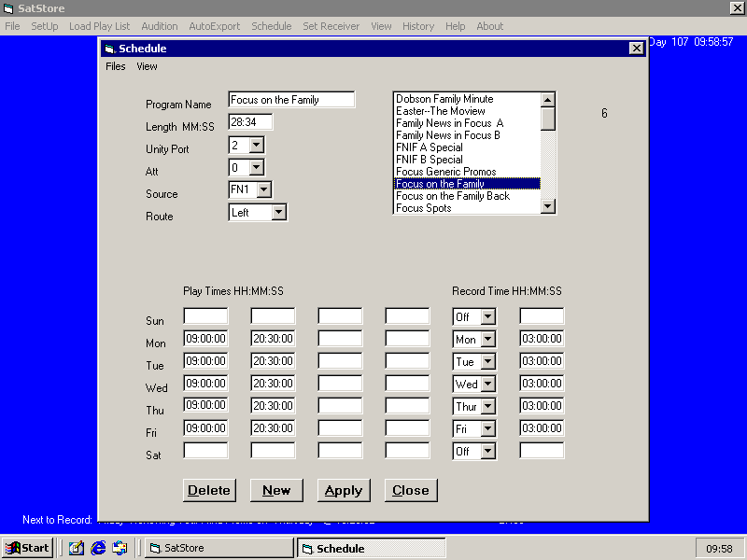Click Sunday's first empty play time field
Viewport: 747px width, 560px height.
pos(205,316)
